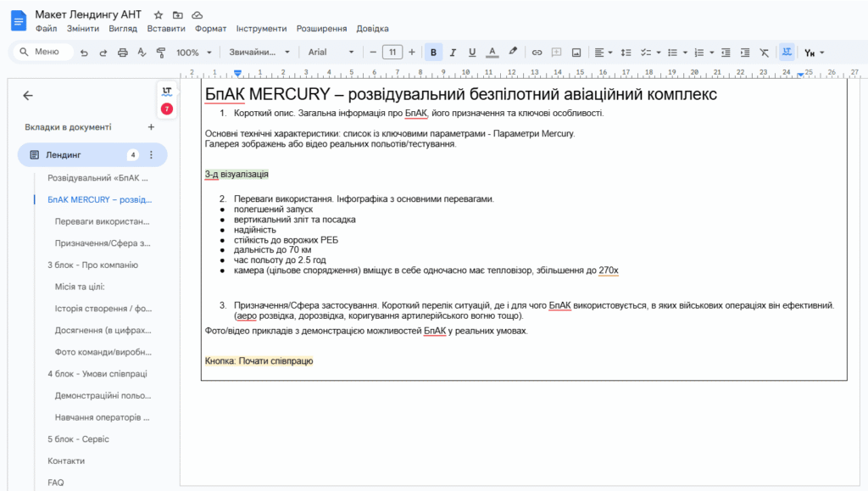Open the Arial font dropdown
Viewport: 868px width, 491px height.
pos(331,53)
